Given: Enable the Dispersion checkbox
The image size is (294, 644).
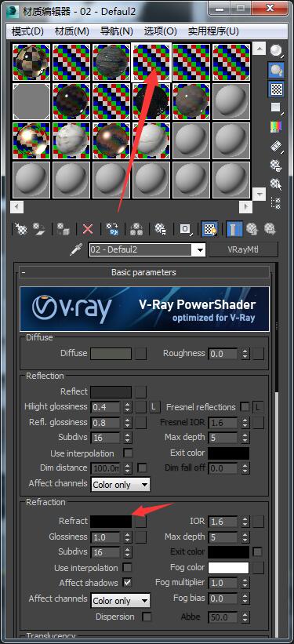Looking at the screenshot, I should click(147, 617).
